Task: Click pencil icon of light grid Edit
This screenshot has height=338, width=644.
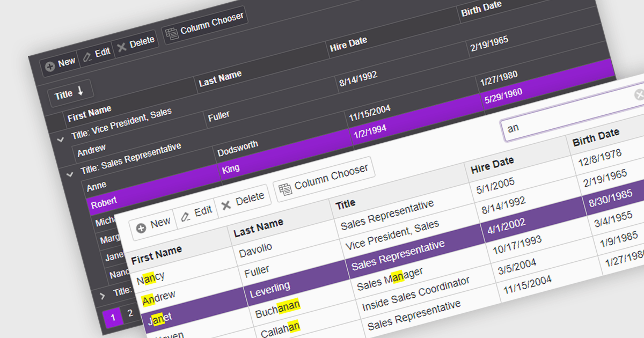Action: click(x=186, y=216)
